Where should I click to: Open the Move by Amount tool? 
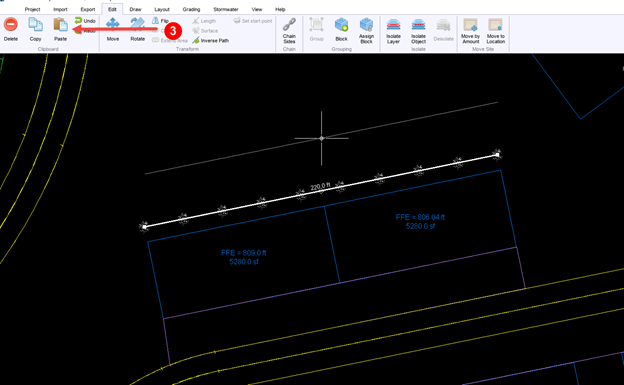470,30
